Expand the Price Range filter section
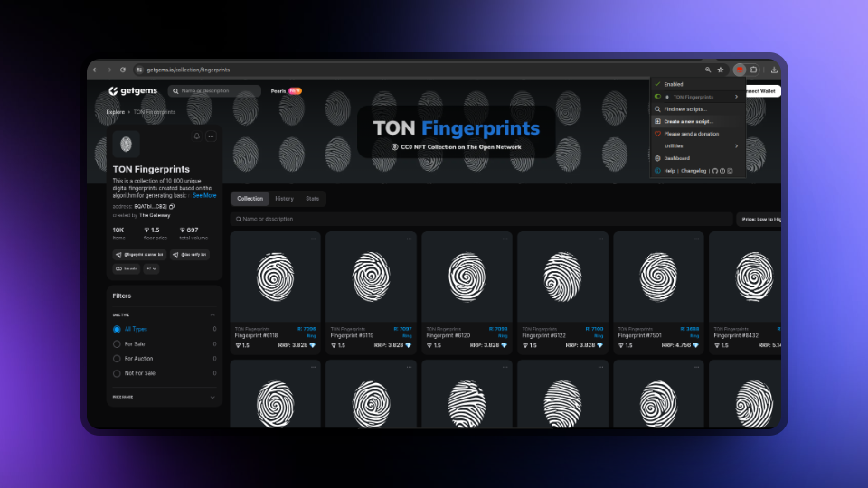The image size is (868, 488). 212,398
